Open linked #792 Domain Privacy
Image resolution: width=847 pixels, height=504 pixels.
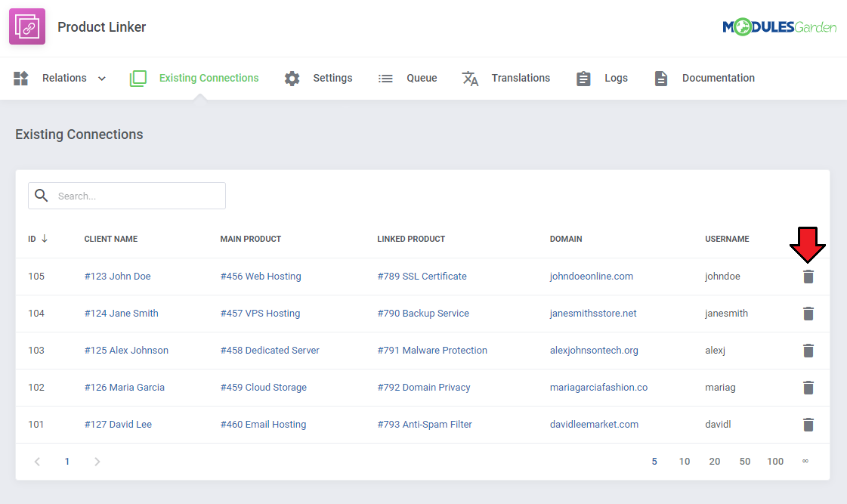423,388
